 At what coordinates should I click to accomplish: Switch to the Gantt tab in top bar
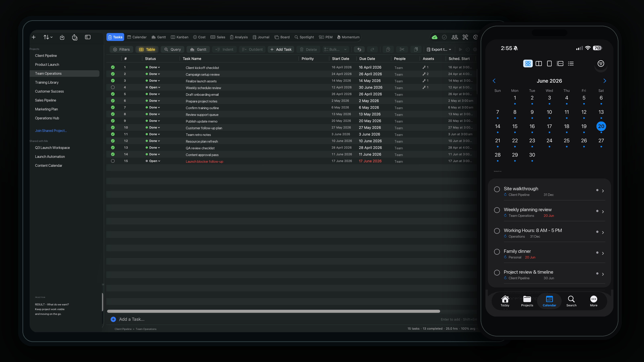159,37
